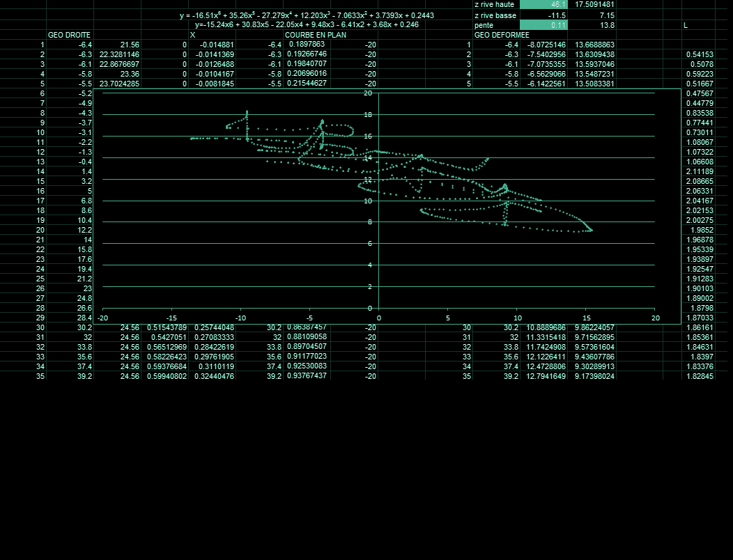Click the cell with value -5.2
Viewport: 733px width, 560px height.
pos(70,93)
